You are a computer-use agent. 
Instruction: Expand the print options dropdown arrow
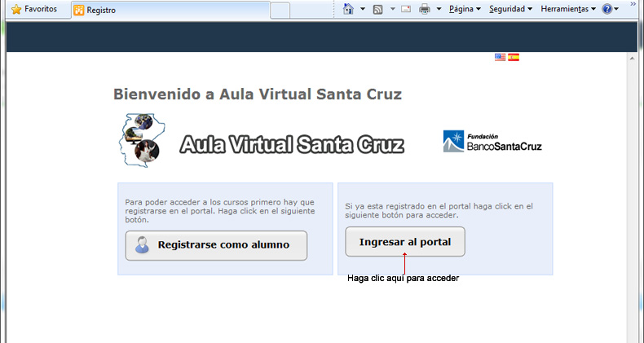pyautogui.click(x=439, y=9)
